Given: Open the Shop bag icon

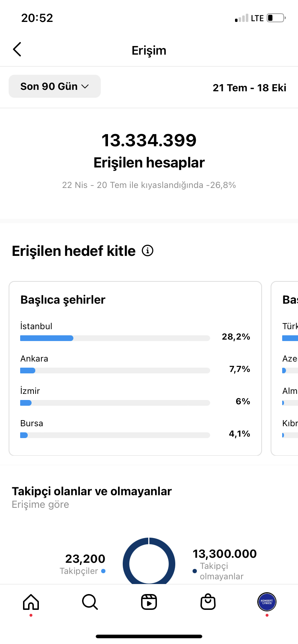Looking at the screenshot, I should [208, 602].
